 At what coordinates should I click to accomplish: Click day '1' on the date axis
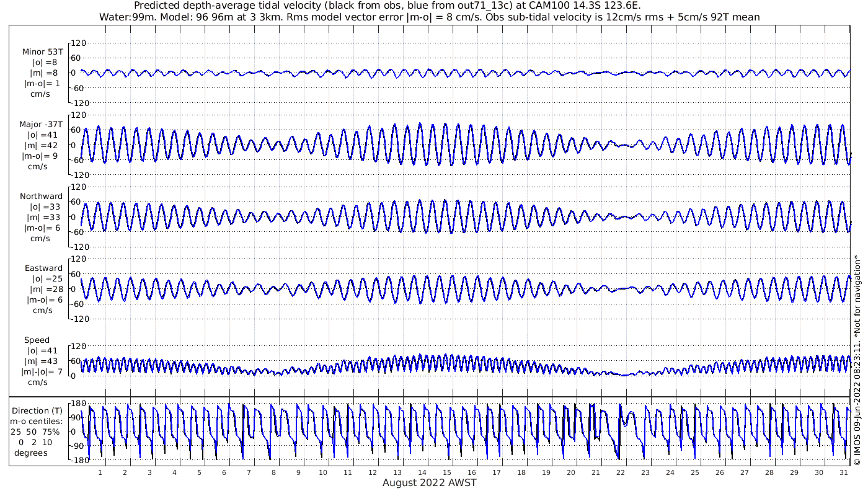(x=100, y=472)
